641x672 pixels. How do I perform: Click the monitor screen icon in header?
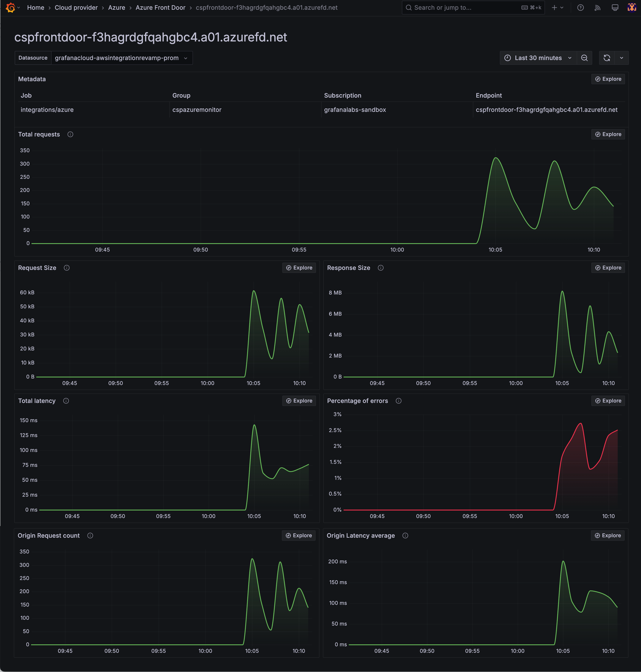(x=615, y=8)
